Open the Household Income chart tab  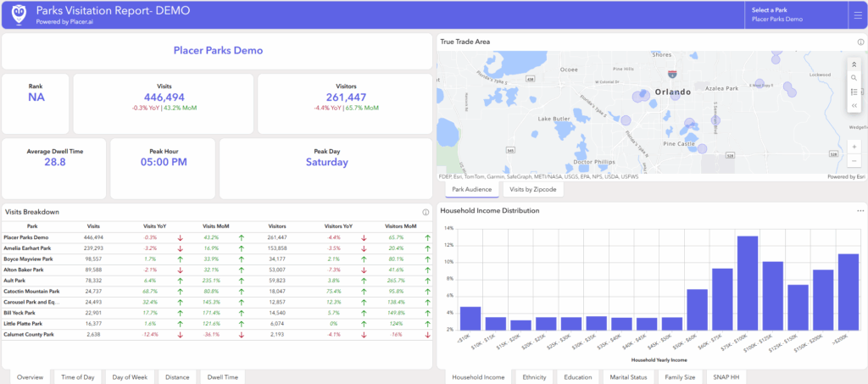pyautogui.click(x=478, y=377)
